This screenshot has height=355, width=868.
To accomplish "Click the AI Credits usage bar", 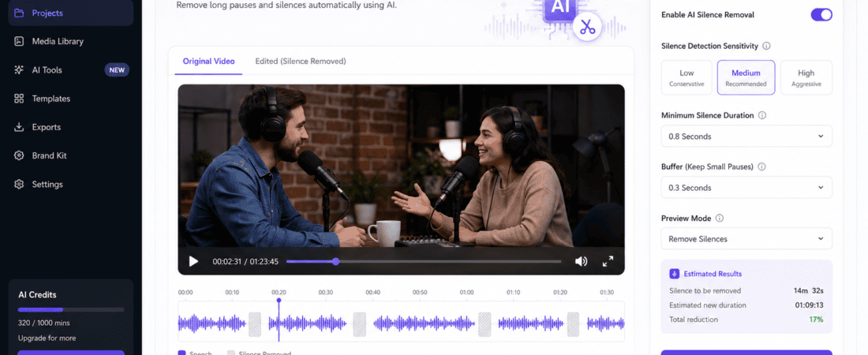I will click(x=71, y=310).
